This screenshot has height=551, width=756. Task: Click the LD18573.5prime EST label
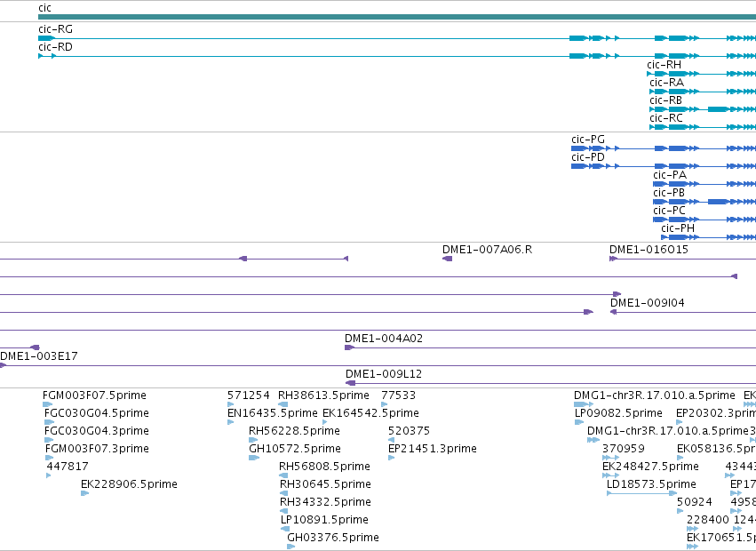point(651,484)
